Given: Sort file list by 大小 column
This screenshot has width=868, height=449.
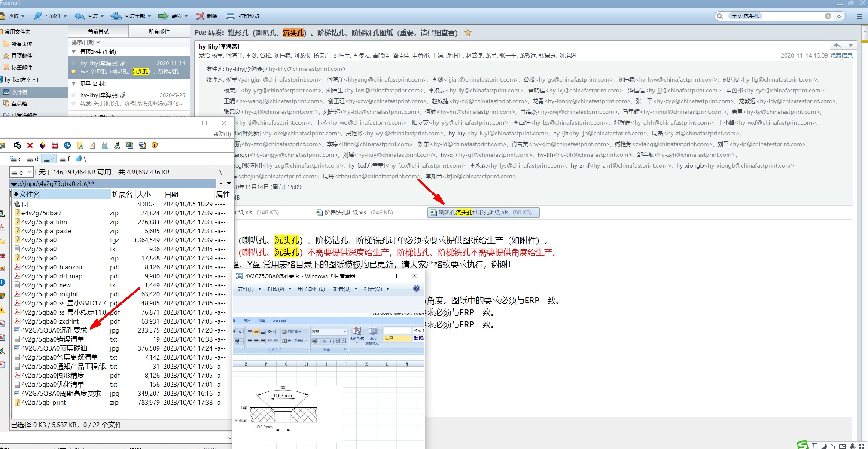Looking at the screenshot, I should [149, 194].
